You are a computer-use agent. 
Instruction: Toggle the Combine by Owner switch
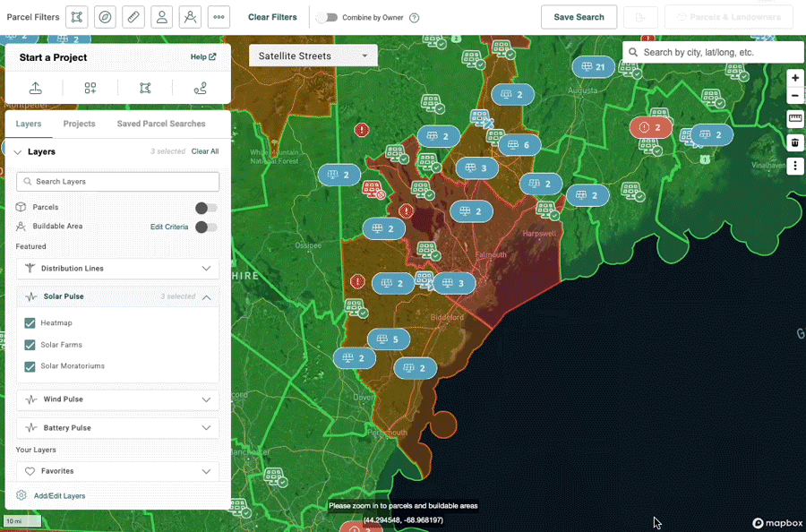point(327,18)
